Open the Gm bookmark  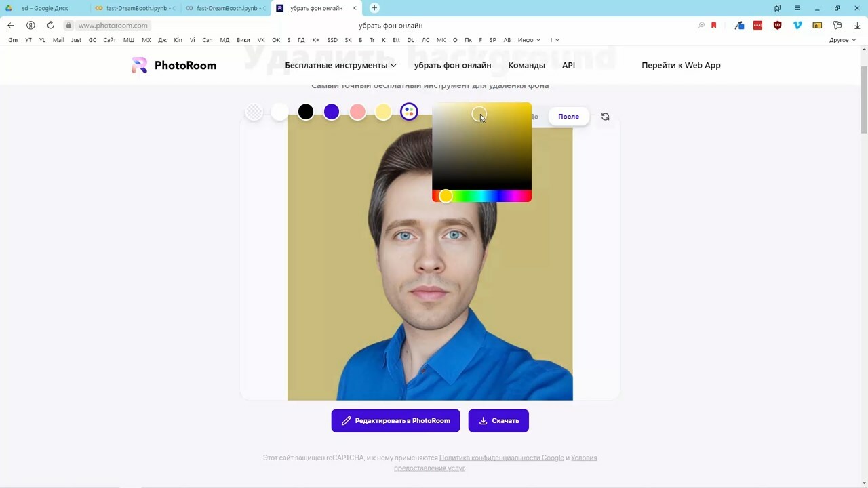click(13, 40)
